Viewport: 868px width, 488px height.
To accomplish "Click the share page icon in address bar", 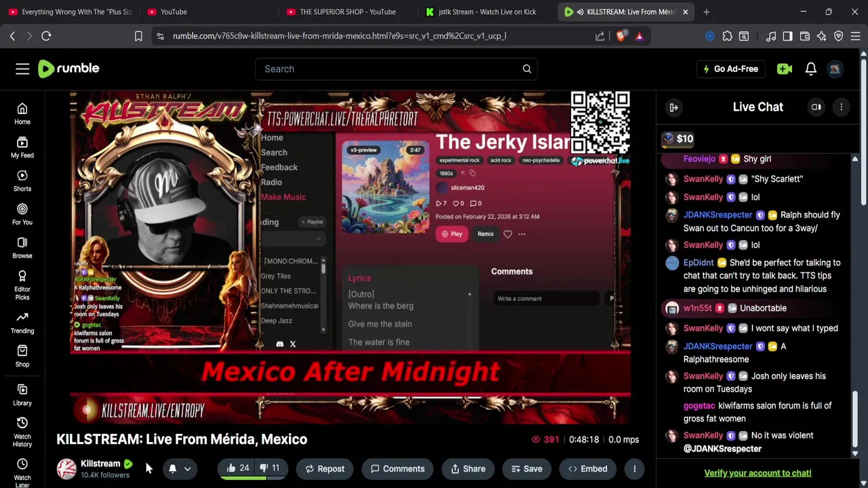I will pyautogui.click(x=600, y=36).
